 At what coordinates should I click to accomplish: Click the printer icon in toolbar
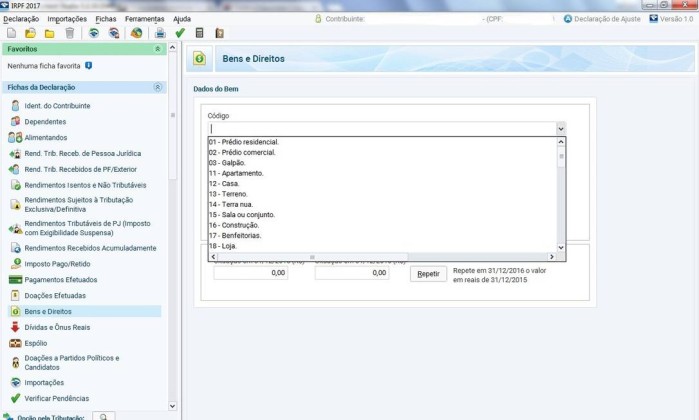[160, 33]
